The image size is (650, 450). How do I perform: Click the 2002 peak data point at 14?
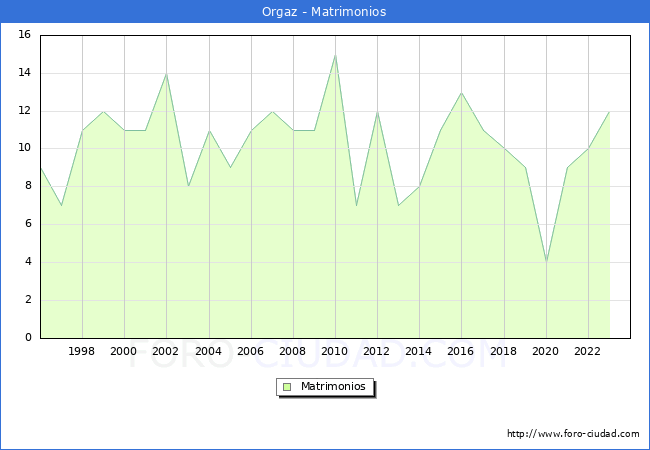click(166, 74)
